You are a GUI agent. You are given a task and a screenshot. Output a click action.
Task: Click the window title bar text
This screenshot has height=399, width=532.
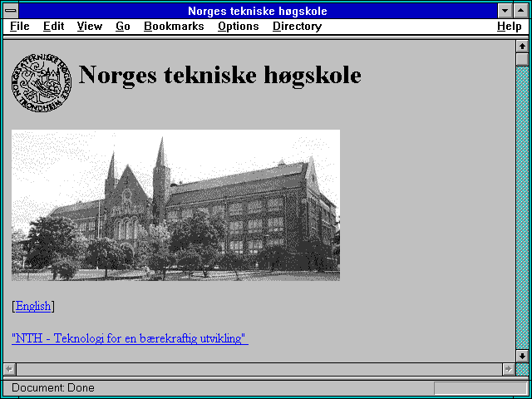(258, 11)
